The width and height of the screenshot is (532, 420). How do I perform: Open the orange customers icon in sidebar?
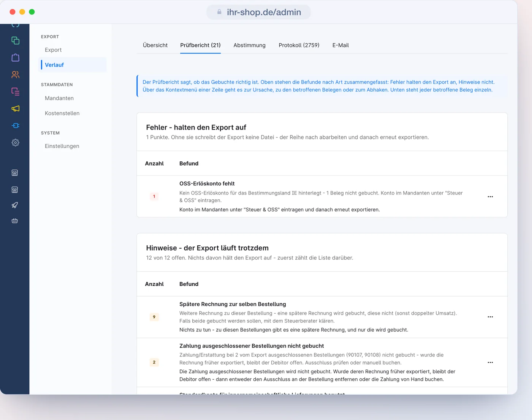click(15, 75)
